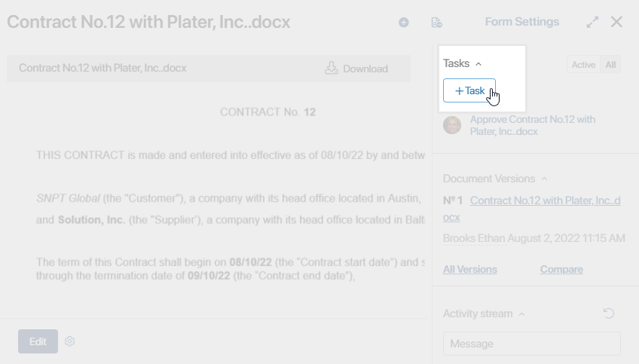Click the Compare versions link
The width and height of the screenshot is (639, 364).
(561, 270)
